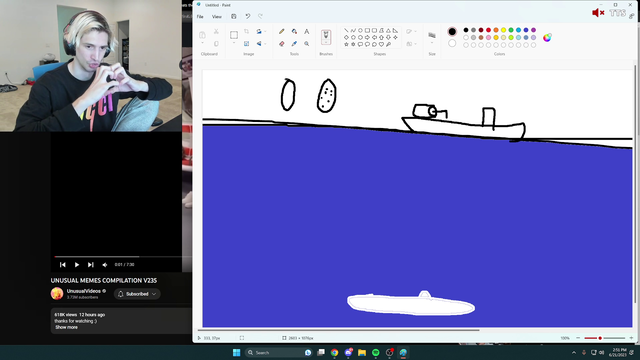Select the Text tool
This screenshot has width=640, height=360.
click(x=307, y=31)
